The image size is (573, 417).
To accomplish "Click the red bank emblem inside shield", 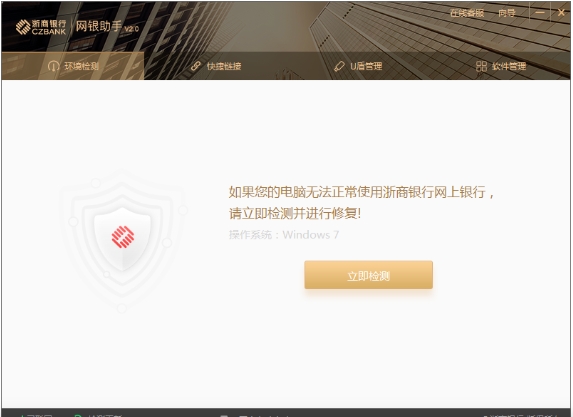I will point(123,237).
